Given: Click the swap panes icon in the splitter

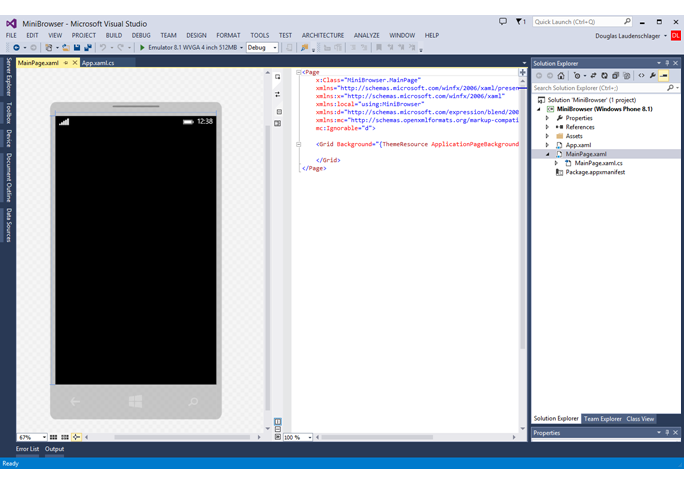Looking at the screenshot, I should tap(277, 95).
